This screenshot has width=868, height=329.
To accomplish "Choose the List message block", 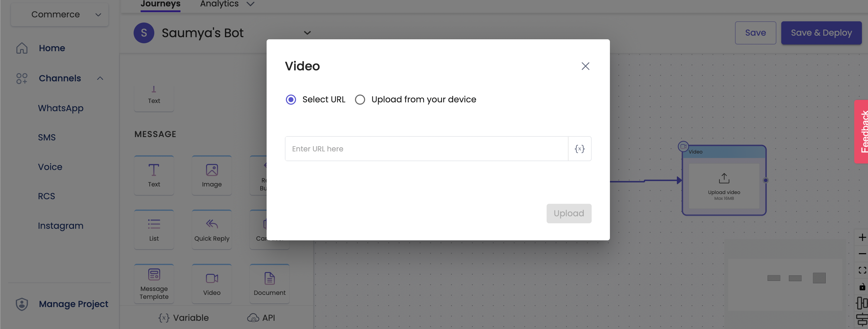I will click(x=154, y=229).
